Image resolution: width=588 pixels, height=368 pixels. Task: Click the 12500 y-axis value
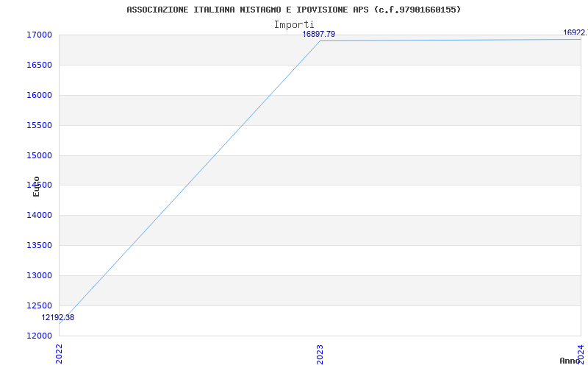click(39, 305)
